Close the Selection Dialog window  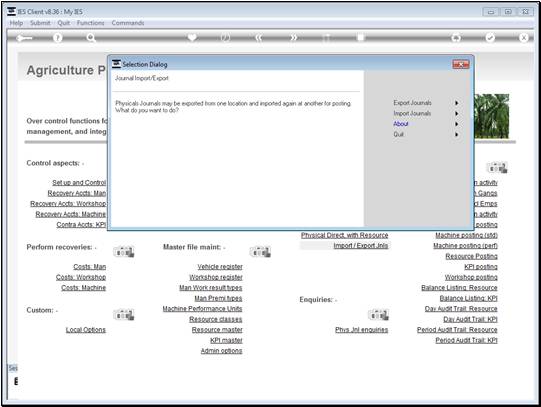[461, 64]
